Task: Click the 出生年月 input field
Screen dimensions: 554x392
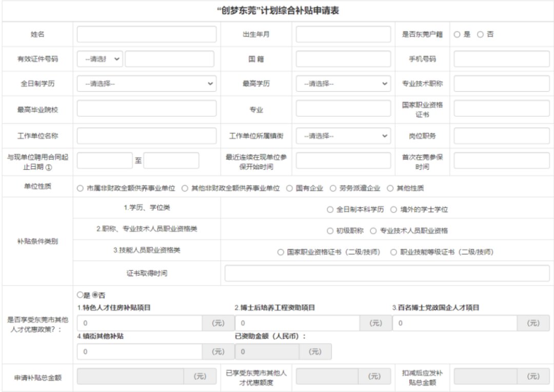Action: pyautogui.click(x=343, y=34)
